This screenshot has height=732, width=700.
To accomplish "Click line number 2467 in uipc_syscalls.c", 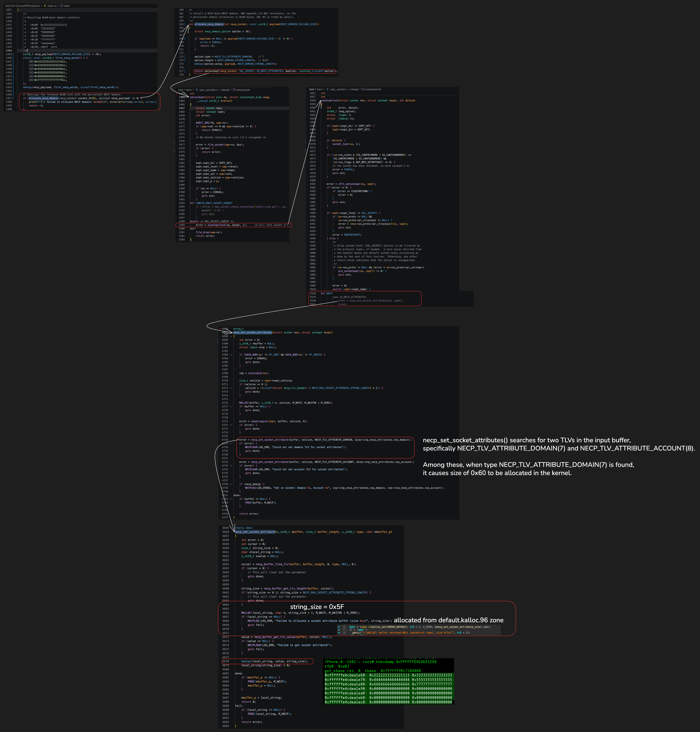I will pyautogui.click(x=182, y=108).
